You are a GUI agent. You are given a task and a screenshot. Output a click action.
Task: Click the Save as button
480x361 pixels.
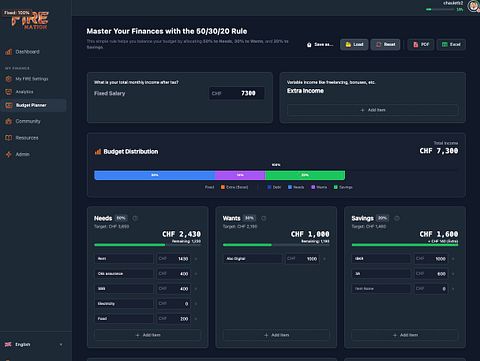(x=320, y=44)
